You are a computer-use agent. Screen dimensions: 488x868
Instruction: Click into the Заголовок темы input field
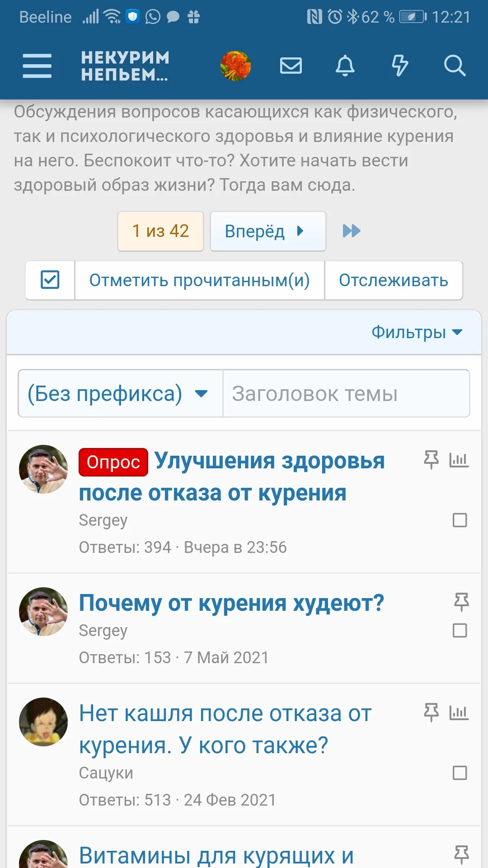tap(346, 394)
